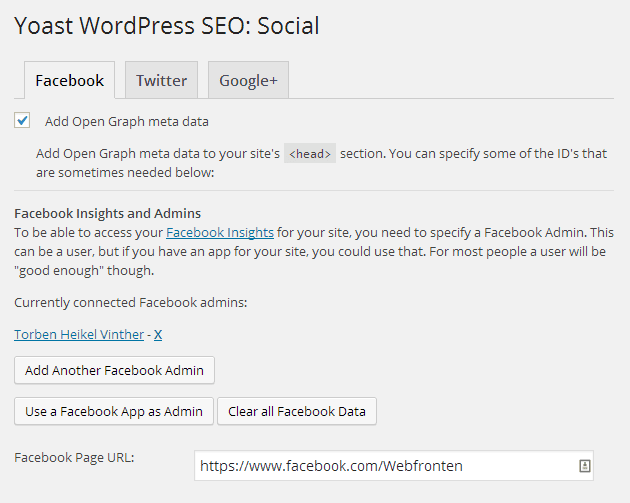This screenshot has width=630, height=503.
Task: Focus the Facebook Page URL text field
Action: pos(394,466)
